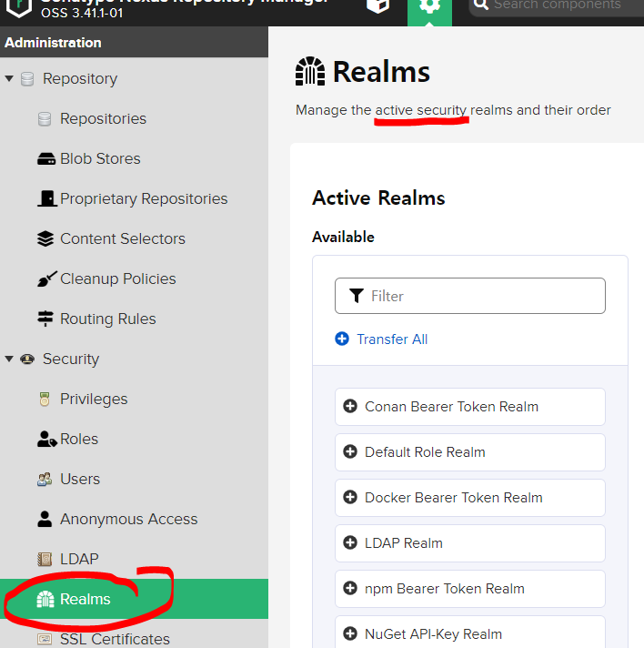This screenshot has width=644, height=648.
Task: Open Content Selectors
Action: 123,238
